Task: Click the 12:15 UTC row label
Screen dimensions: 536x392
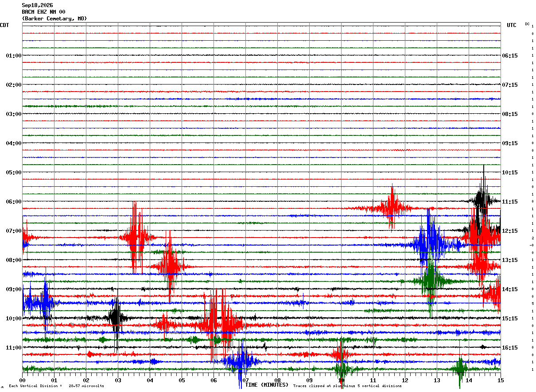Action: point(510,231)
